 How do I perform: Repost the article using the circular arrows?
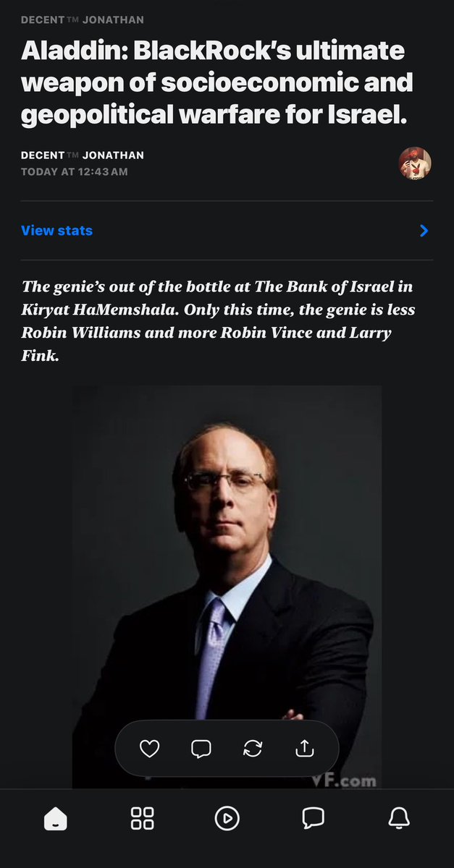253,749
